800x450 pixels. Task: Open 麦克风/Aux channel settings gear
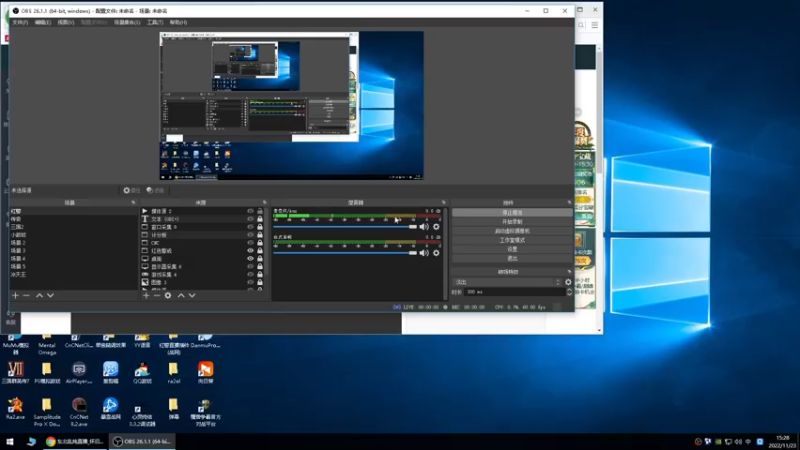click(x=436, y=227)
